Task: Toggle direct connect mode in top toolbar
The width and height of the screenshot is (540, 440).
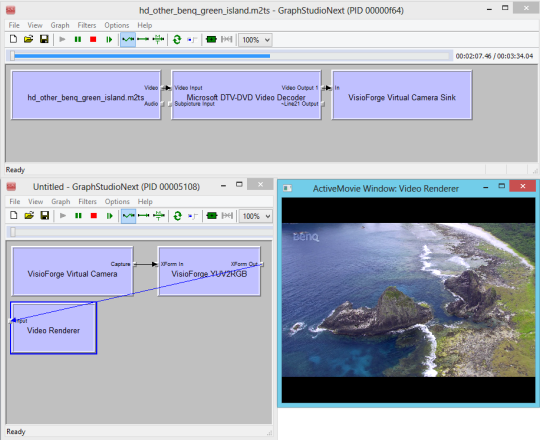Action: click(x=143, y=39)
